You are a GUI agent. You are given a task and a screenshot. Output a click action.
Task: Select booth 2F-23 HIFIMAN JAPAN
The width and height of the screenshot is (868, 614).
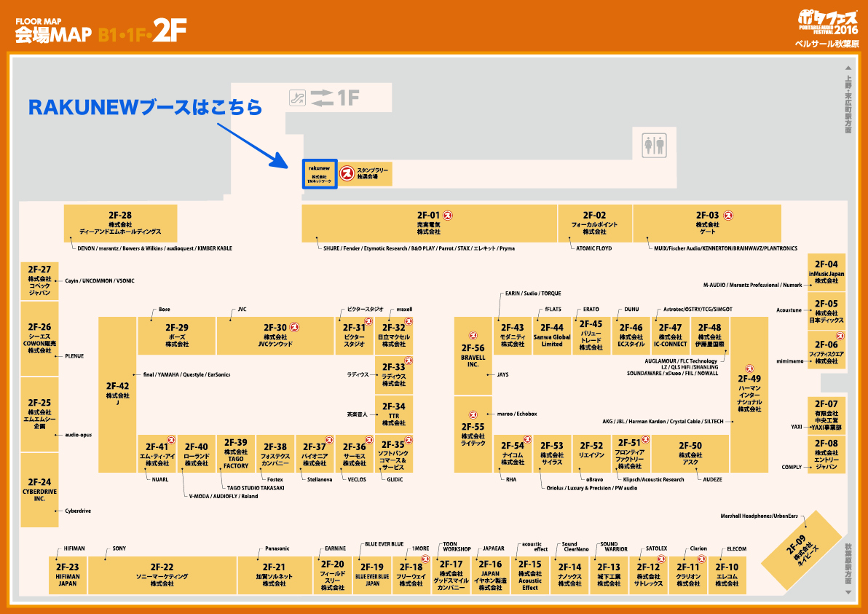tap(68, 575)
